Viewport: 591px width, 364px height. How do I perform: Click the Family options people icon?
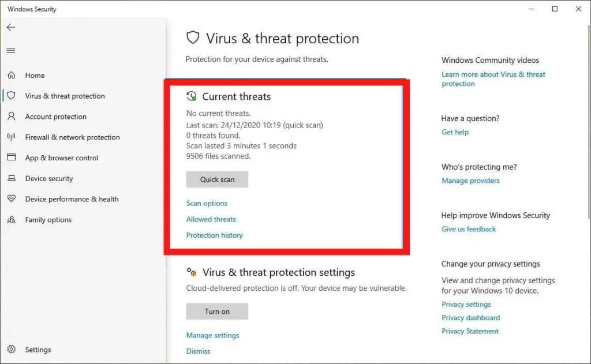pos(11,220)
